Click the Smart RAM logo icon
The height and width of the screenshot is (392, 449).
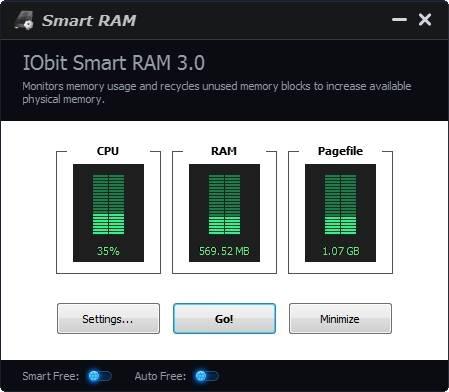(24, 21)
